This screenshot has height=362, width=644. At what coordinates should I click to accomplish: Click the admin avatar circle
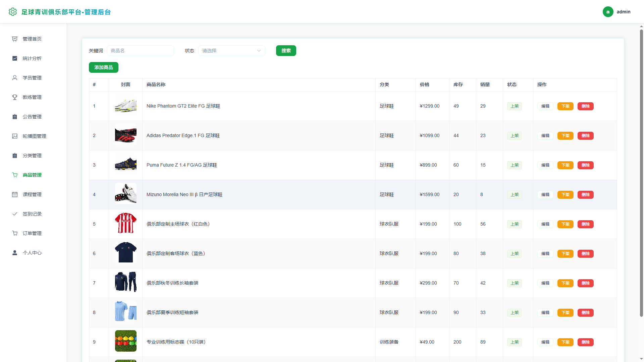(608, 12)
